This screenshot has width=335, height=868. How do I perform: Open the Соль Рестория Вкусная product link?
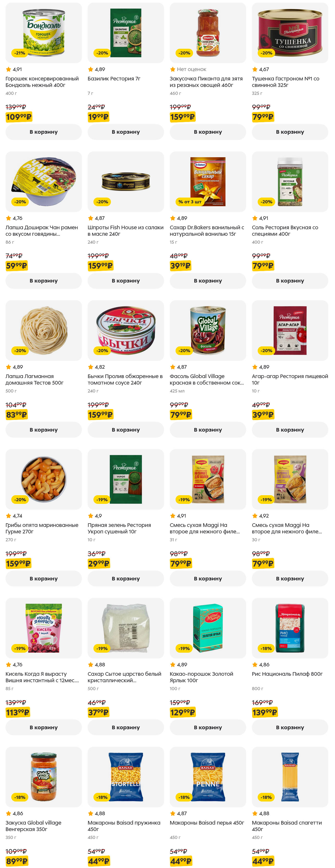pos(285,231)
